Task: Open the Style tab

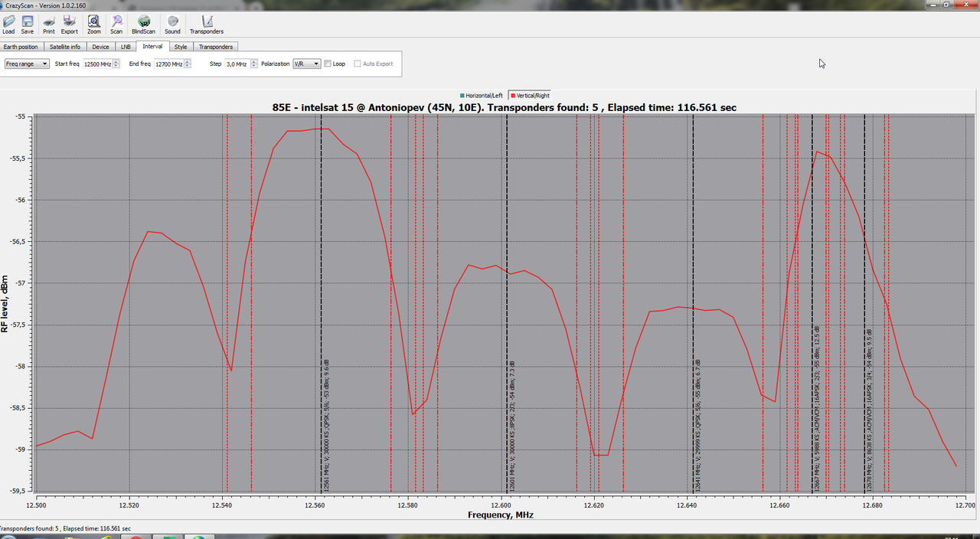Action: 181,47
